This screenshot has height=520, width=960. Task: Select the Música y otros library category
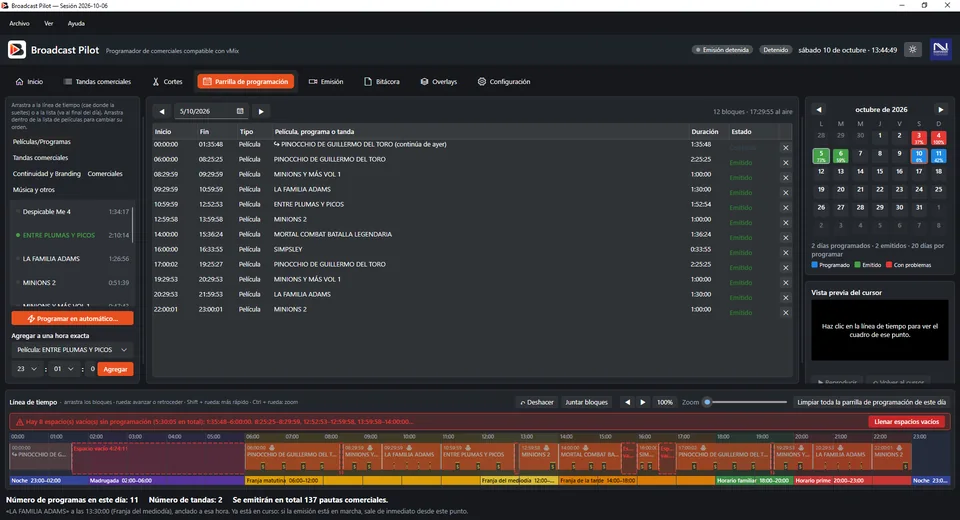click(34, 190)
